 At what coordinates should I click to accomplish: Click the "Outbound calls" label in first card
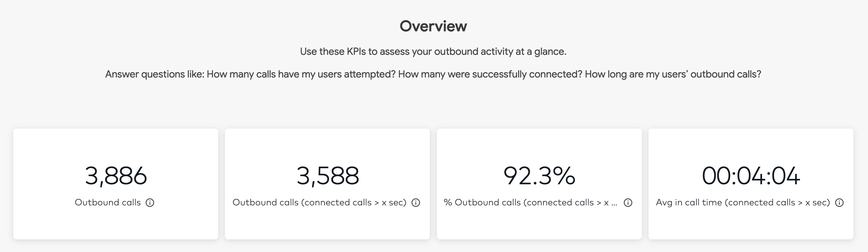click(108, 202)
